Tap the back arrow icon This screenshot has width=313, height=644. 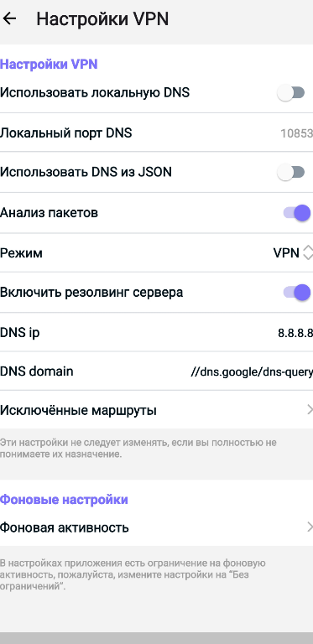click(9, 18)
